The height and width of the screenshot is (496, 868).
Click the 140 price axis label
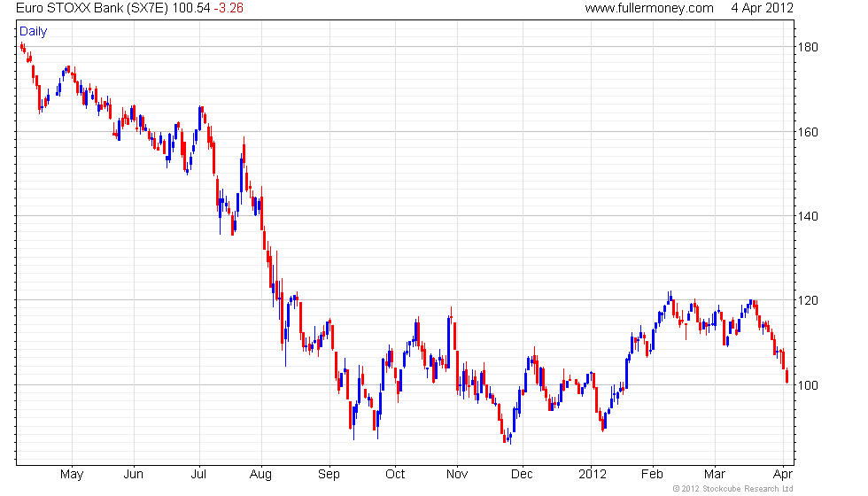[x=807, y=216]
